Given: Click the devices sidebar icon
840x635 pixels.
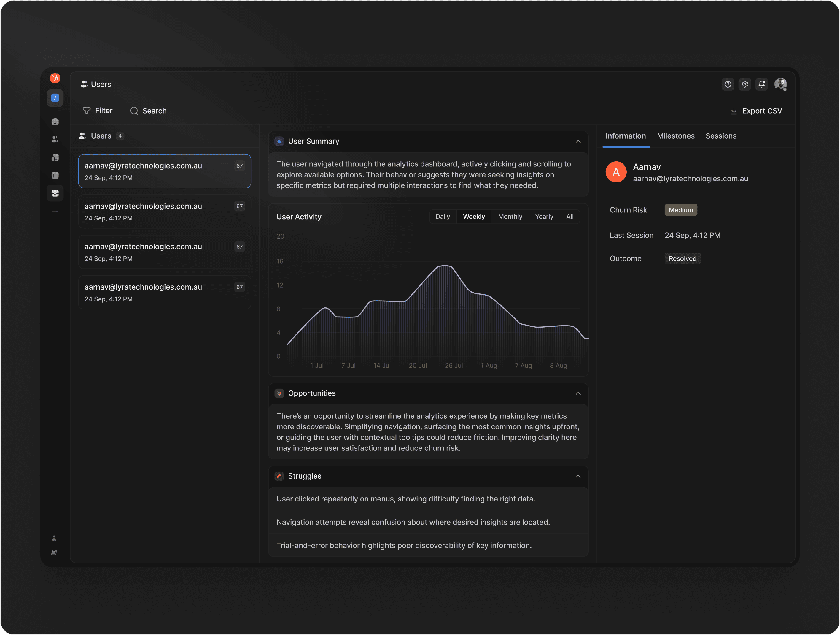Looking at the screenshot, I should point(55,157).
